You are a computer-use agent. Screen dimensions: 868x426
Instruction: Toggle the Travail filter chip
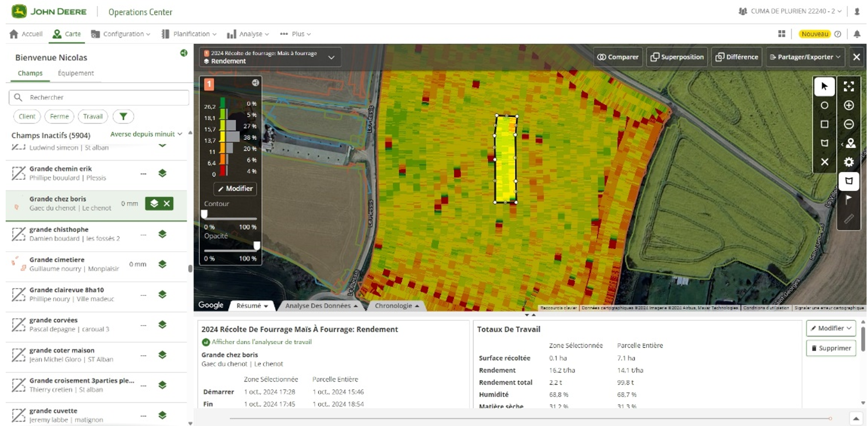pyautogui.click(x=93, y=117)
